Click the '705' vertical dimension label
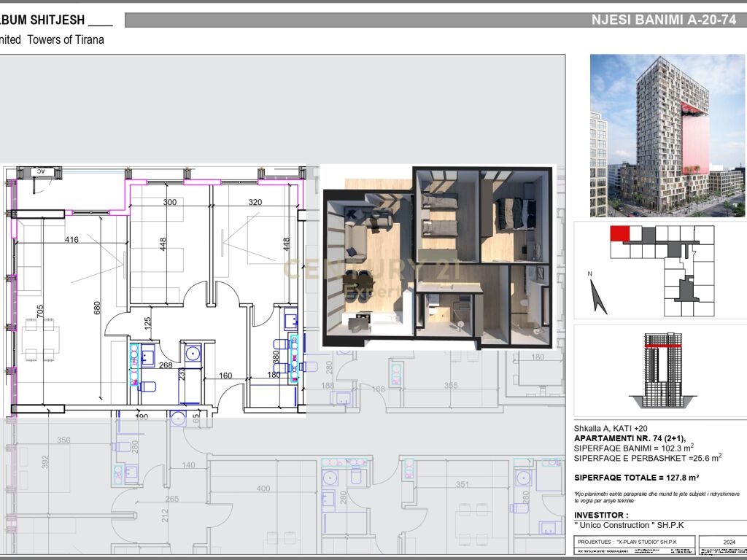Image resolution: width=747 pixels, height=560 pixels. point(40,312)
